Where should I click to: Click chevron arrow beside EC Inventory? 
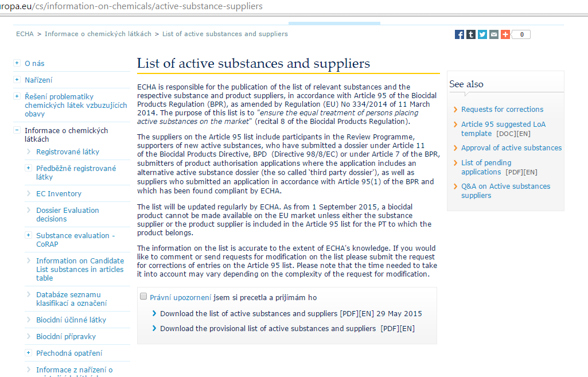[x=29, y=193]
